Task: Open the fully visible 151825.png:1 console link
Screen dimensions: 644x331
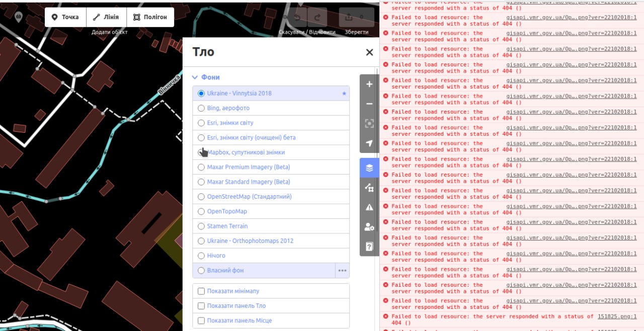Action: [617, 316]
